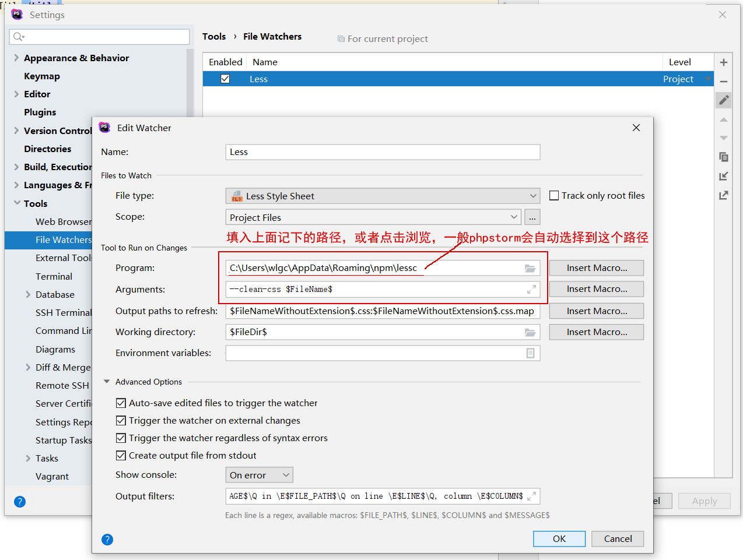Select Keymap in settings tree

[42, 76]
